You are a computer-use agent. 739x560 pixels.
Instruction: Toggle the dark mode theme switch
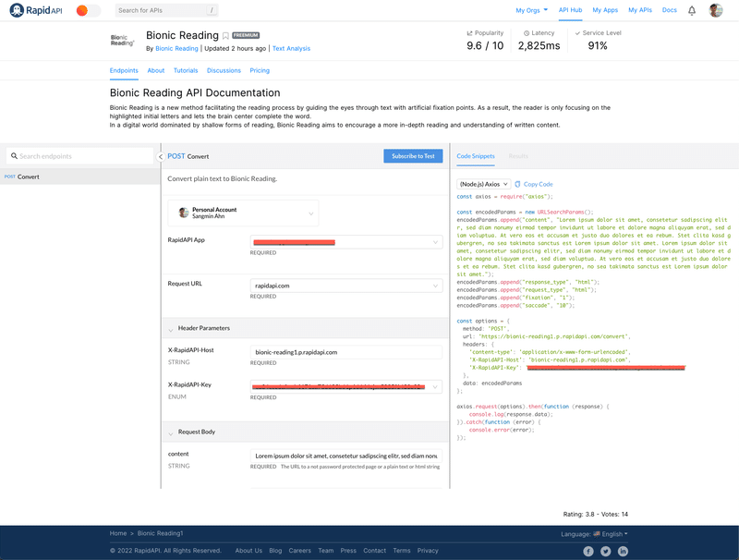[x=88, y=10]
